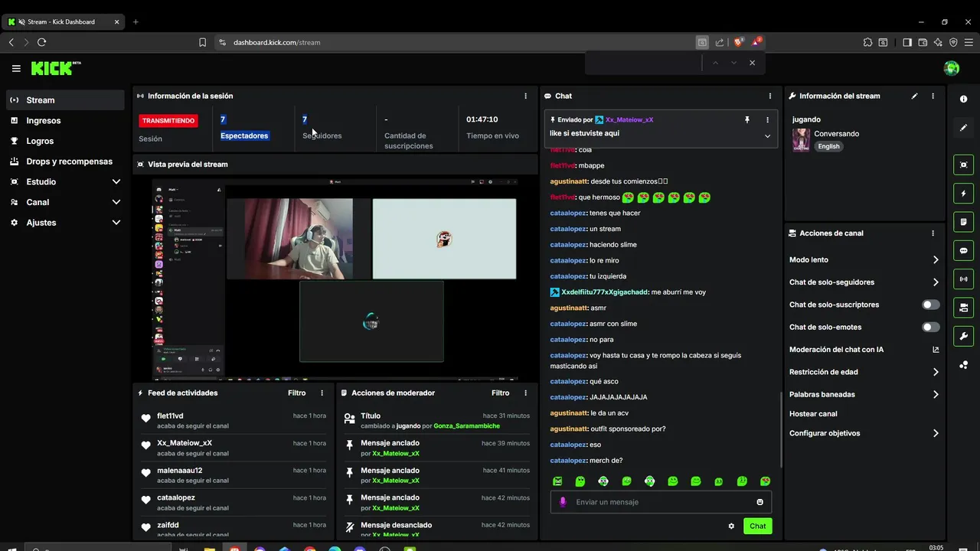This screenshot has height=551, width=980.
Task: Open the emoji picker in the chat input
Action: coord(760,502)
